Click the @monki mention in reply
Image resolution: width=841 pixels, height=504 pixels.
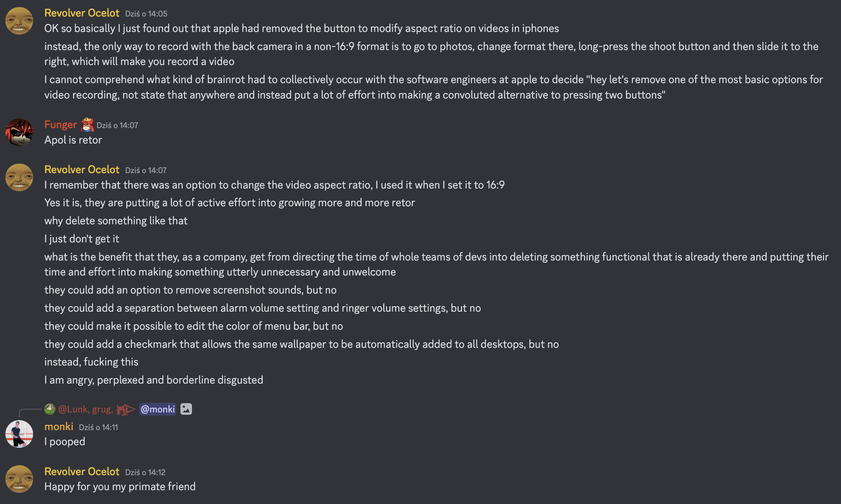(x=158, y=409)
